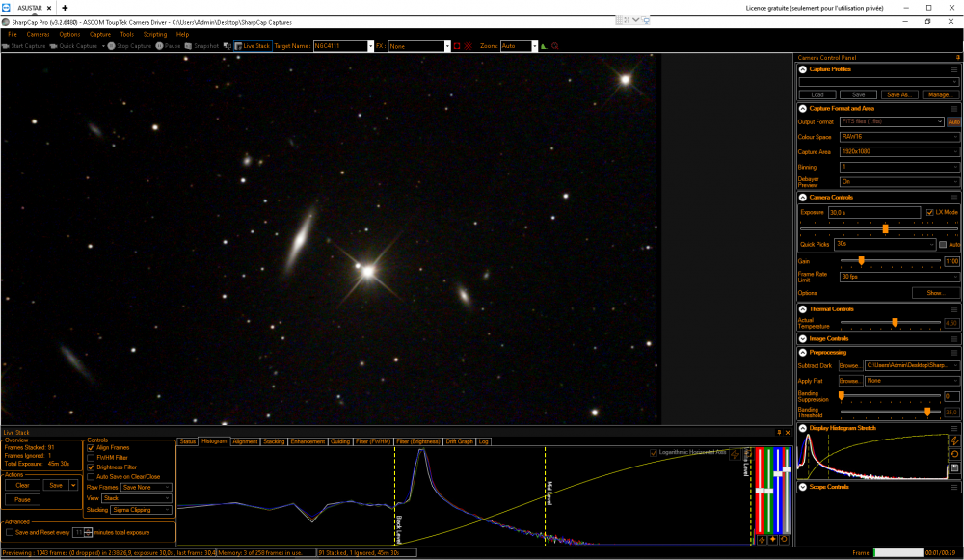
Task: Click lightning icon under colour sliders
Action: (x=762, y=540)
